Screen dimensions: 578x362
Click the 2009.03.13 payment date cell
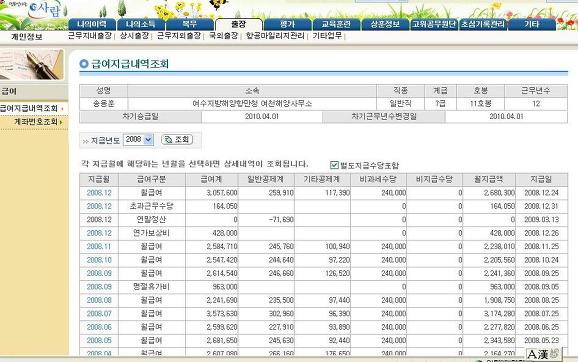coord(542,220)
